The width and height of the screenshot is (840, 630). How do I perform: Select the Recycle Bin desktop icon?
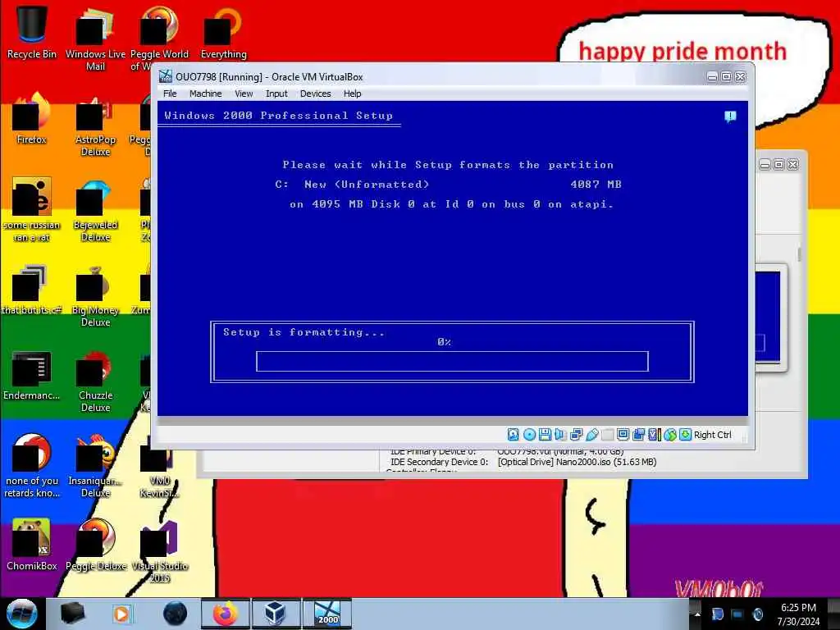click(x=32, y=32)
